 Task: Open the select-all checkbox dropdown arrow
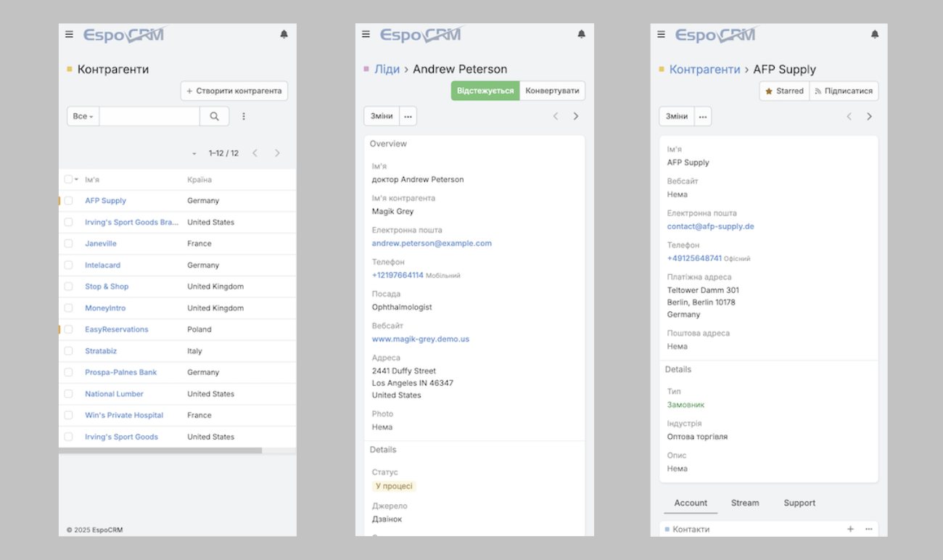pyautogui.click(x=76, y=180)
